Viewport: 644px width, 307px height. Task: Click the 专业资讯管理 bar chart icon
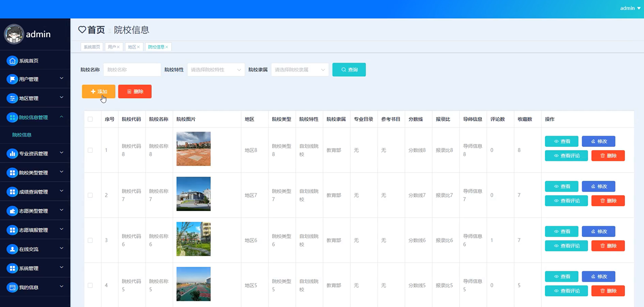tap(12, 154)
